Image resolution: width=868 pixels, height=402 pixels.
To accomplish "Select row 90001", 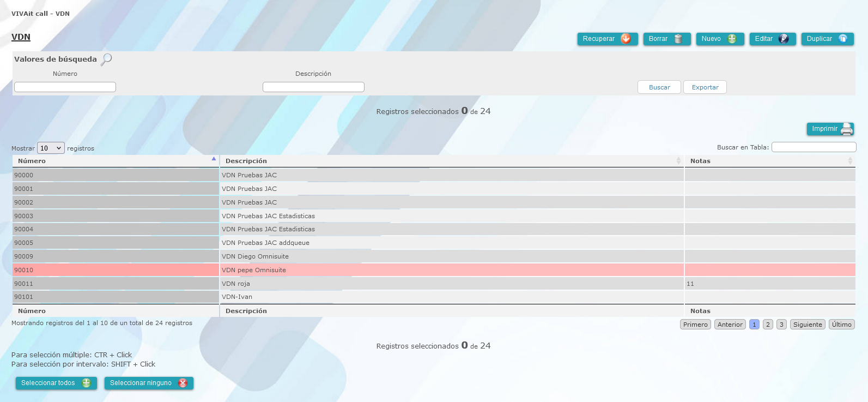I will point(434,189).
